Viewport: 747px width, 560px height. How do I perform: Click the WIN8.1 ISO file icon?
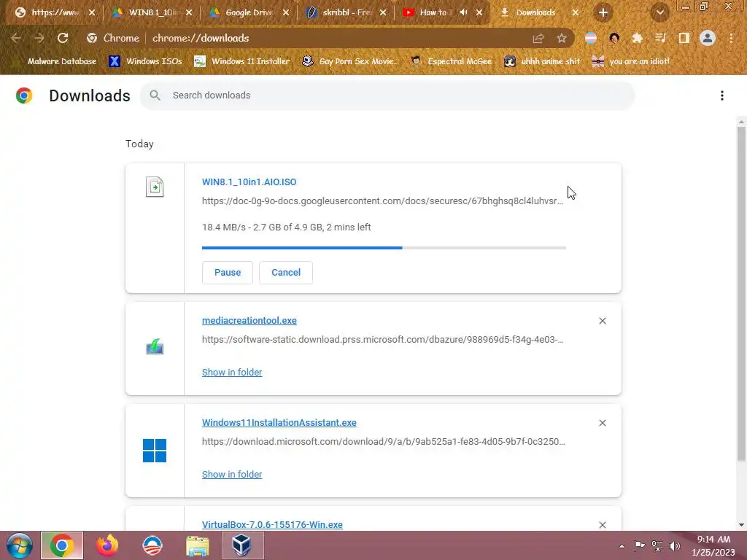pos(155,187)
